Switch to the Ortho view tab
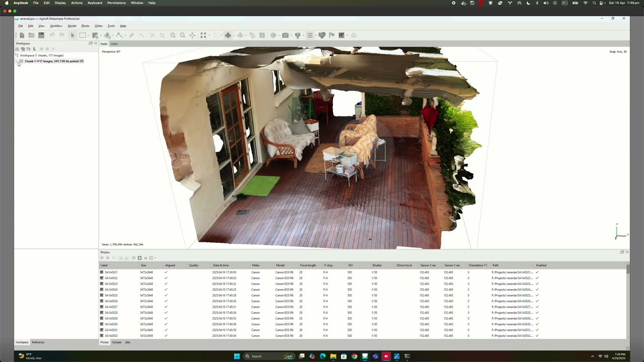Viewport: 644px width, 362px height. pos(114,44)
